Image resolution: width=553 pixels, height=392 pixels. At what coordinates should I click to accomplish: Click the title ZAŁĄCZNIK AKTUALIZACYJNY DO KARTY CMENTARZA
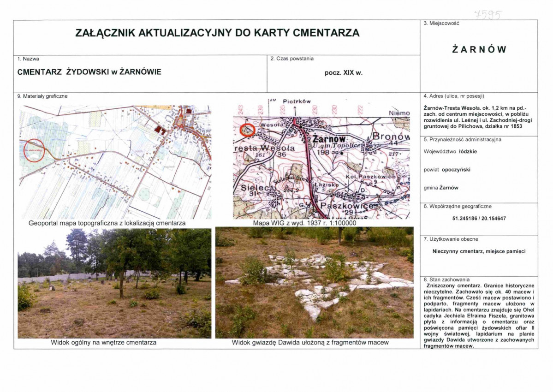pos(217,33)
